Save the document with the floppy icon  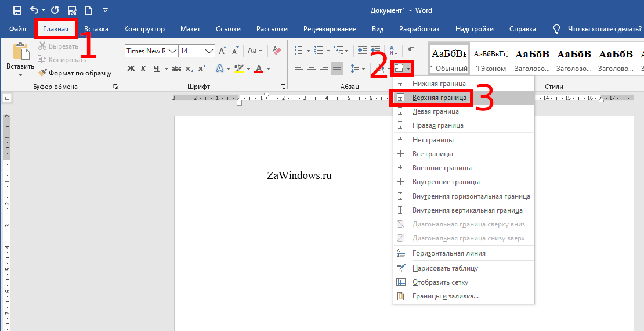(x=17, y=10)
